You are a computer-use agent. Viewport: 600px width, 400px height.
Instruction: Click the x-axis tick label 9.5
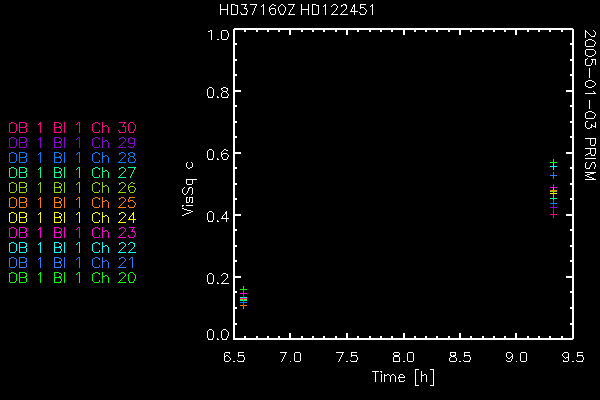(x=573, y=357)
